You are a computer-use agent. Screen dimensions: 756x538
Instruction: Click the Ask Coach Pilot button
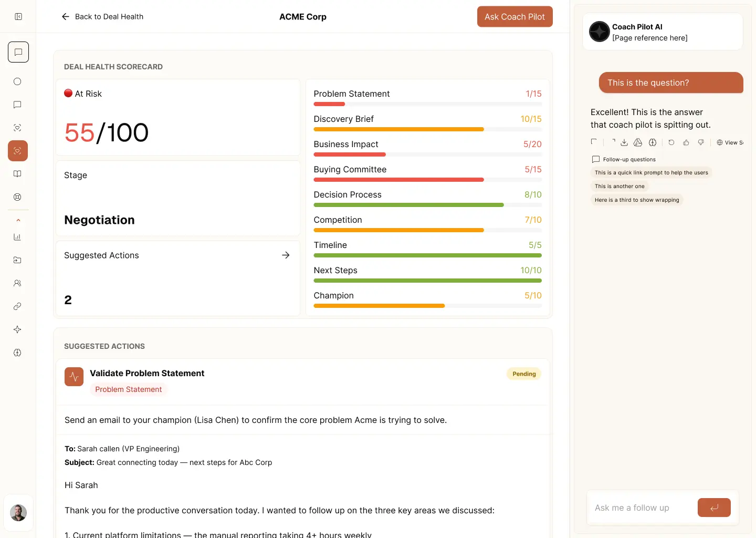515,17
